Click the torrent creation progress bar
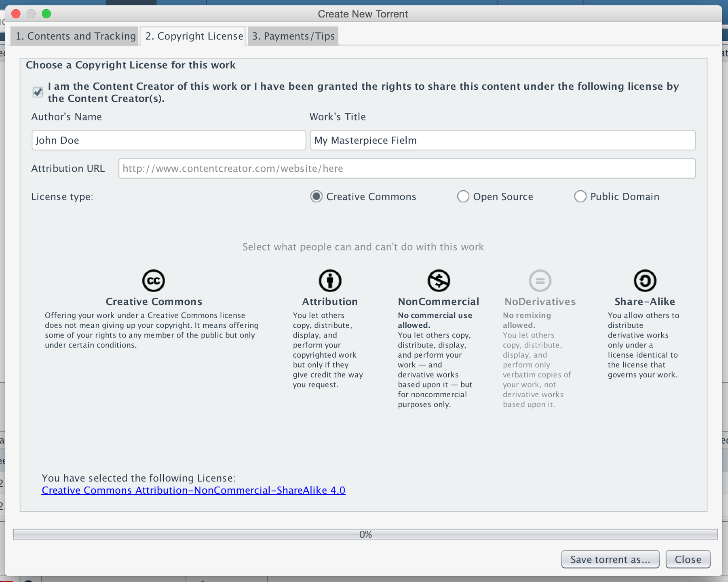The width and height of the screenshot is (728, 582). click(365, 534)
